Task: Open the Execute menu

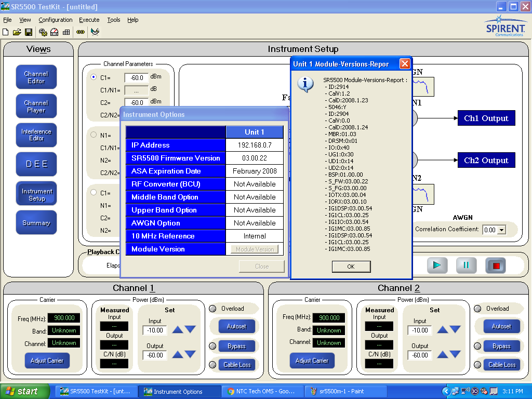Action: [x=89, y=20]
